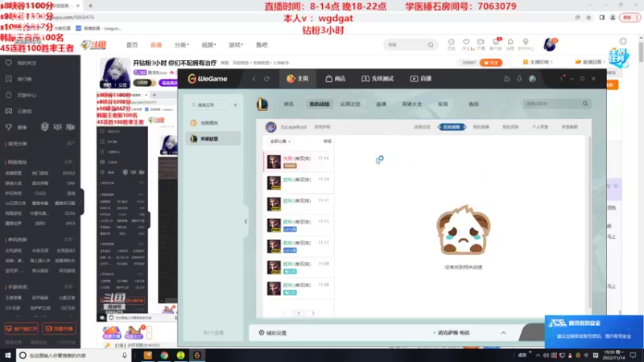Viewport: 644px width, 362px height.
Task: Click the 我要开播 button in Douyu sidebar
Action: [59, 329]
